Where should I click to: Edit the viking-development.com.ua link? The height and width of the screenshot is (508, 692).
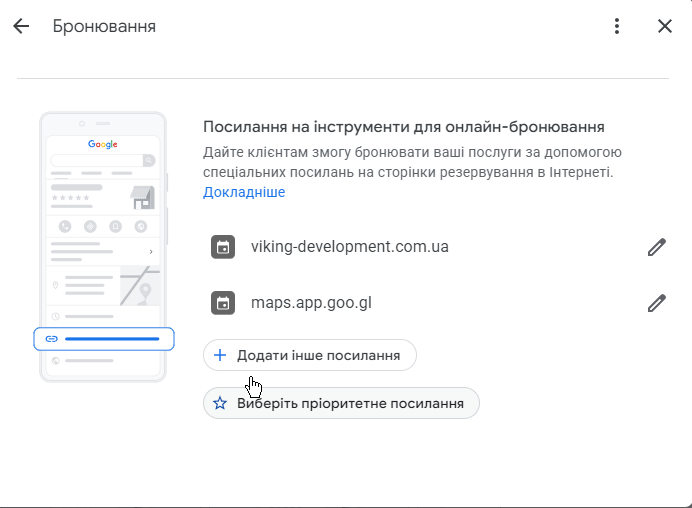click(x=657, y=247)
